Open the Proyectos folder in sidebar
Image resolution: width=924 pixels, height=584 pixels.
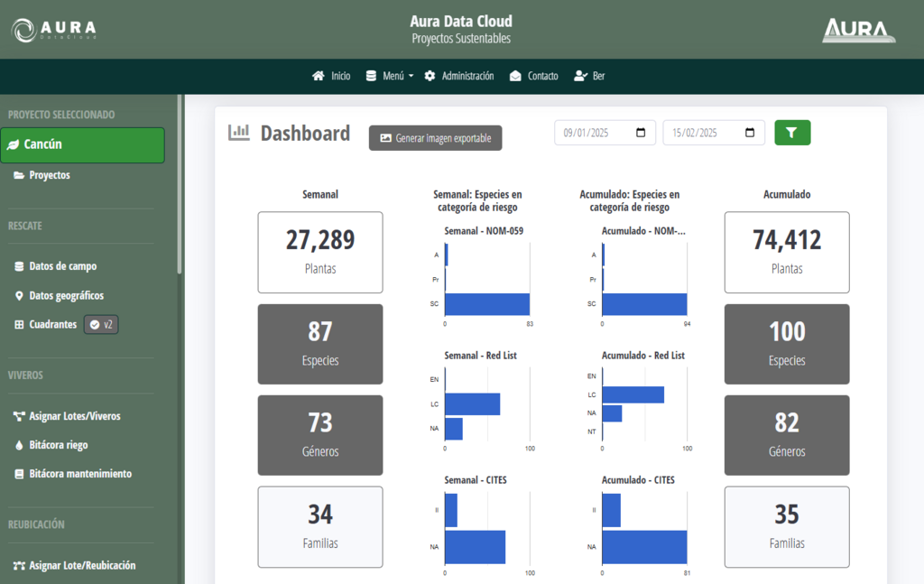(49, 175)
